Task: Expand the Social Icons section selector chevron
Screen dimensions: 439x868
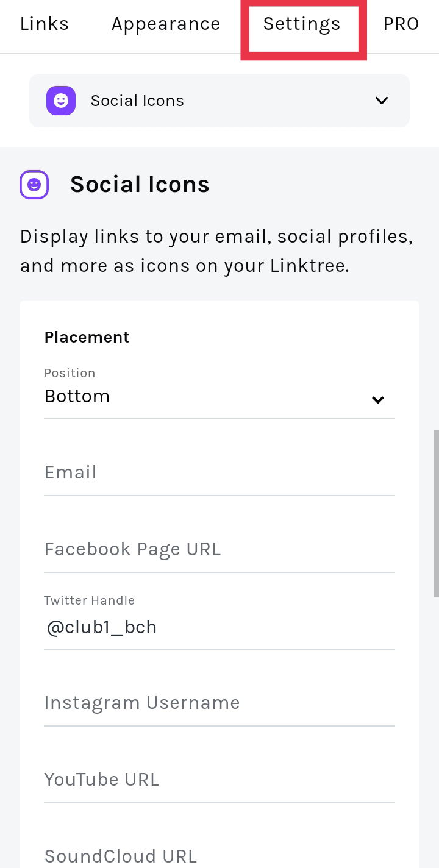Action: pyautogui.click(x=382, y=101)
